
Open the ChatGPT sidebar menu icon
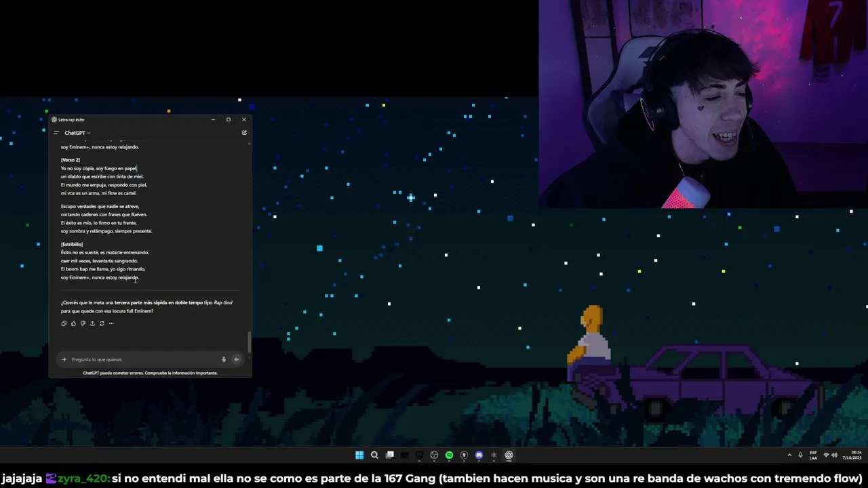[x=56, y=133]
